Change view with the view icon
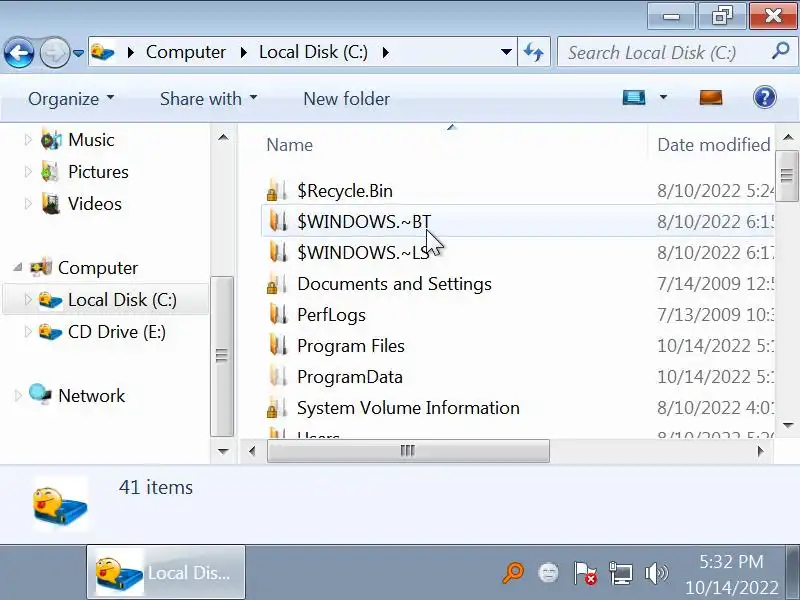The image size is (800, 600). click(634, 97)
